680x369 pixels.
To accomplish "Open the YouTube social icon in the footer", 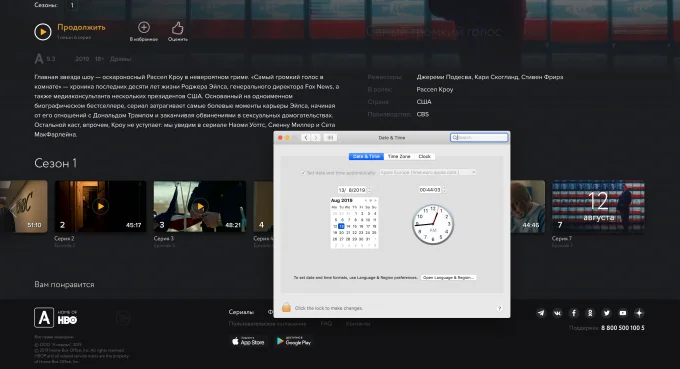I will click(623, 313).
